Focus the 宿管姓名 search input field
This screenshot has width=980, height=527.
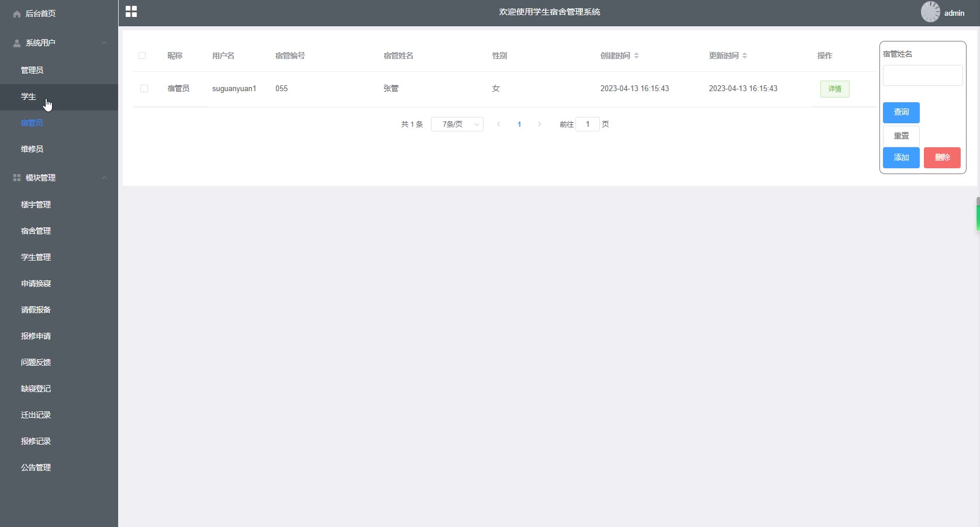click(923, 75)
